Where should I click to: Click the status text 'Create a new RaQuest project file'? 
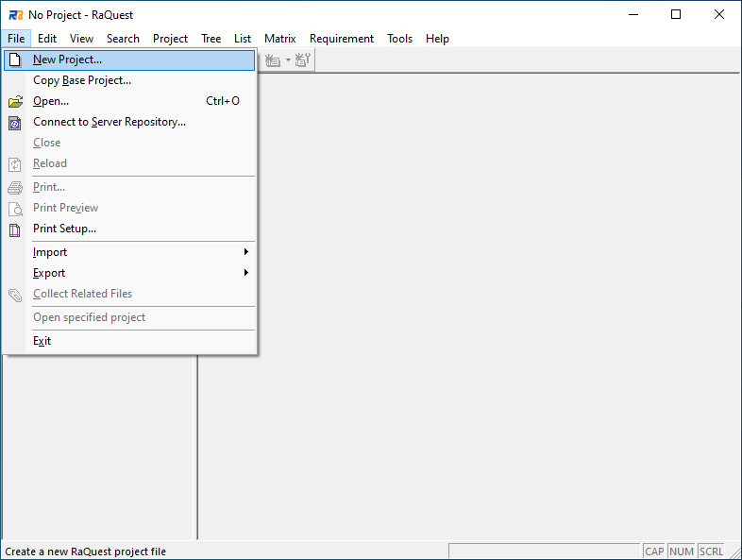click(x=86, y=552)
